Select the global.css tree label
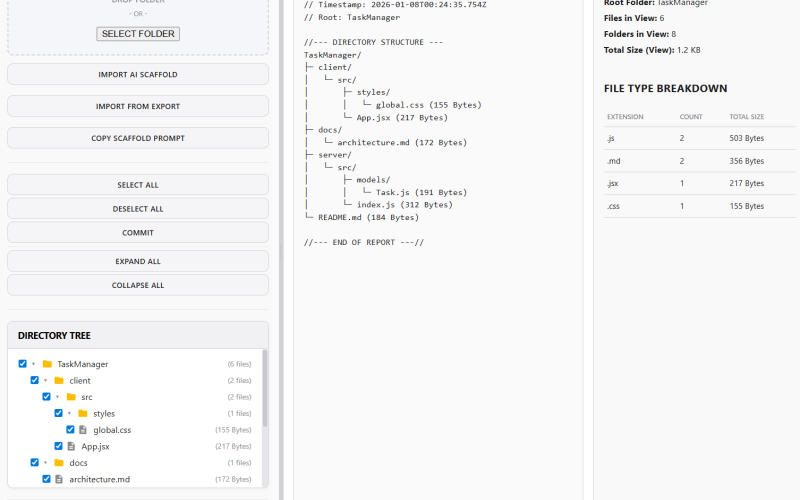This screenshot has height=500, width=800. point(112,430)
